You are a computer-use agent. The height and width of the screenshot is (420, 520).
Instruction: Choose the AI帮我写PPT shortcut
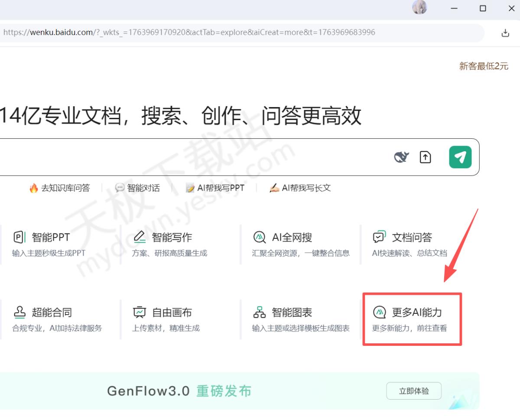215,188
